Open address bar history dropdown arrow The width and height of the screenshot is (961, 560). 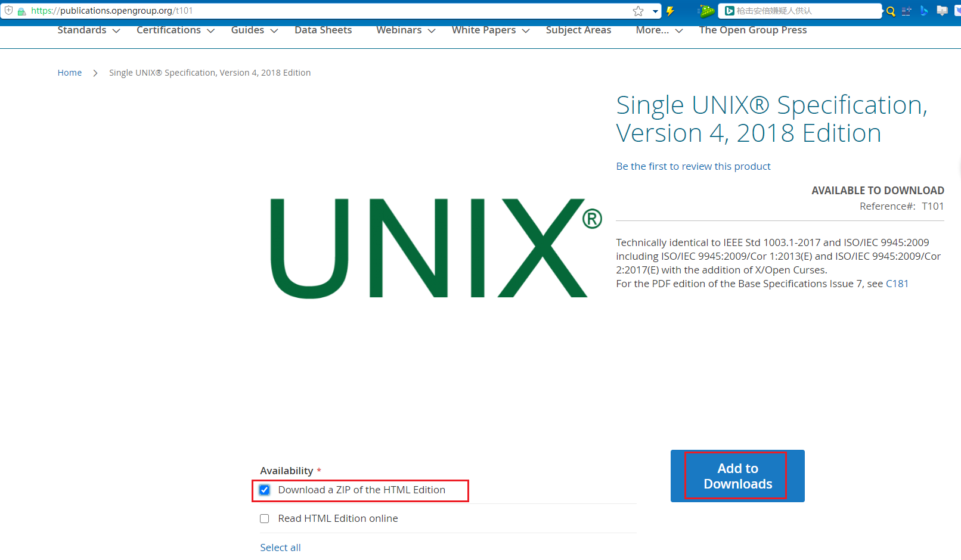pyautogui.click(x=655, y=11)
